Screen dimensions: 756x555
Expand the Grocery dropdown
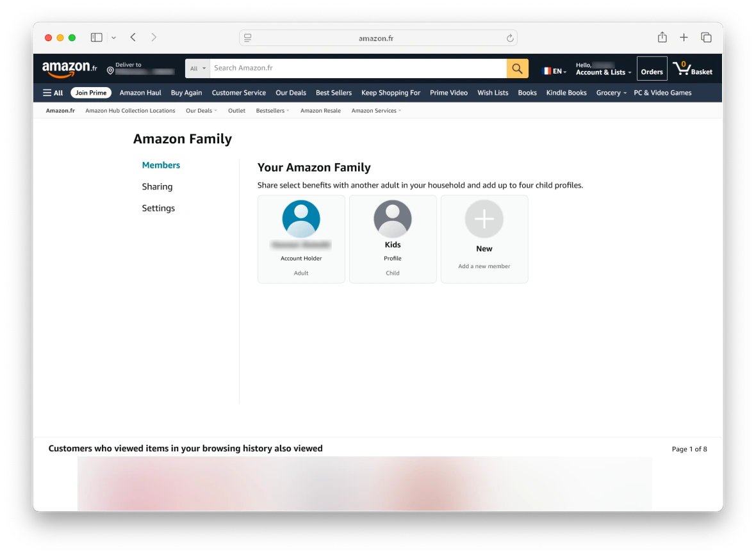click(611, 92)
